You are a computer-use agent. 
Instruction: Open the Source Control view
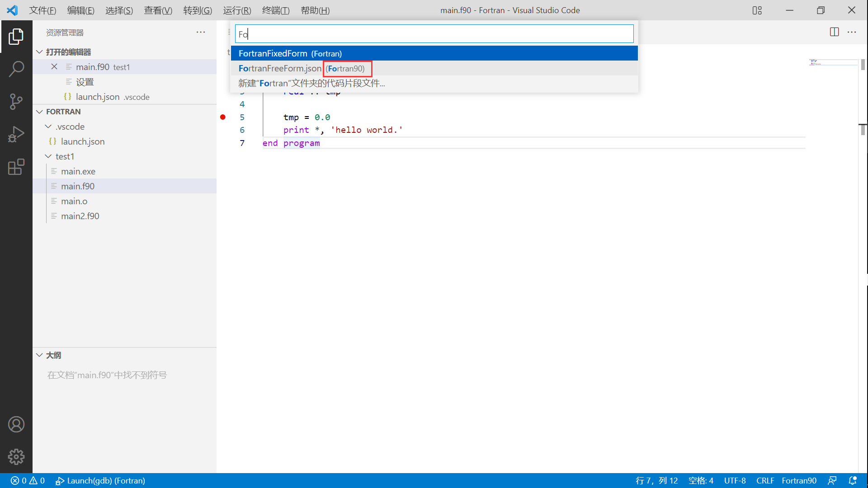[16, 102]
